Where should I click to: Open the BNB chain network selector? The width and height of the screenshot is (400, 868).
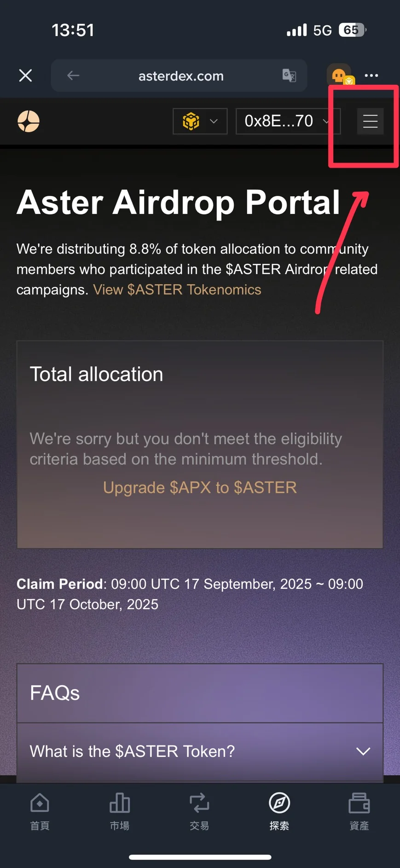pos(200,121)
